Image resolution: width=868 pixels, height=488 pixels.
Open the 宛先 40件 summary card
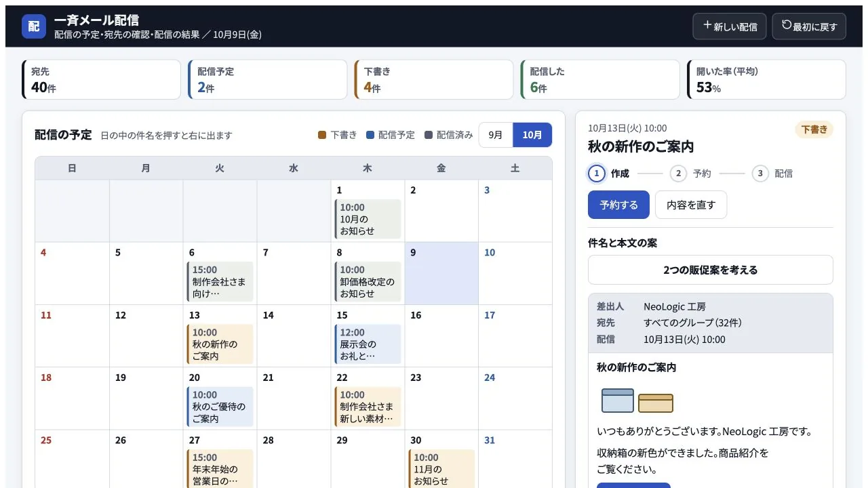coord(102,79)
